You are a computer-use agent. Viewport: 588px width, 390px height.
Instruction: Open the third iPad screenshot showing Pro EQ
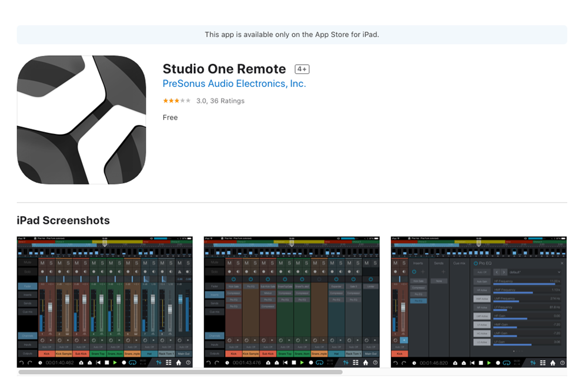479,302
